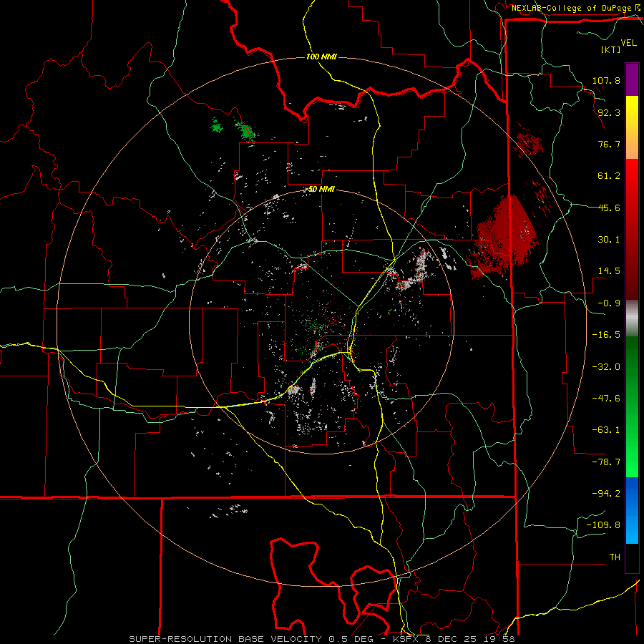Click the green echo cluster northwest of radar
The width and height of the screenshot is (644, 644).
[x=246, y=131]
